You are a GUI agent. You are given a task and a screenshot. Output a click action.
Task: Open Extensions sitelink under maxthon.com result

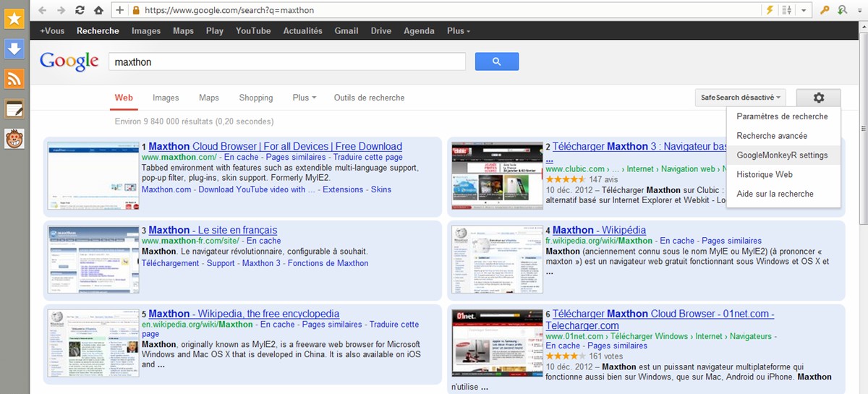(343, 189)
